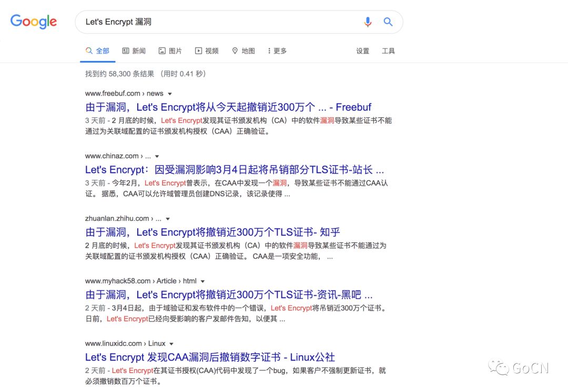The width and height of the screenshot is (568, 392).
Task: Open the Freebuf article about revoking 3 million certificates
Action: coord(228,107)
